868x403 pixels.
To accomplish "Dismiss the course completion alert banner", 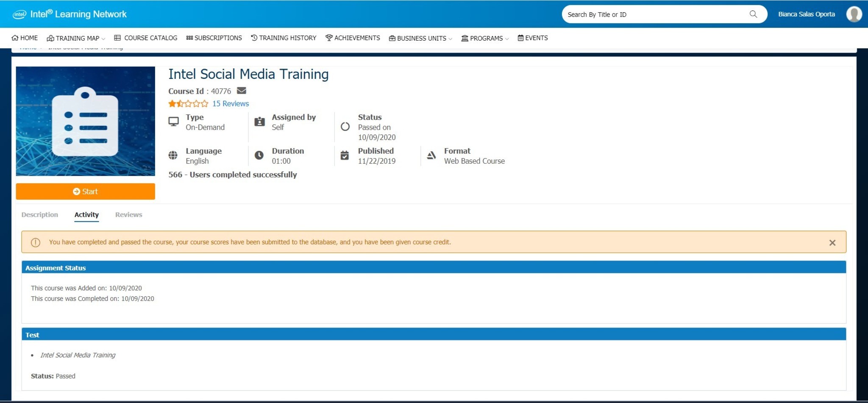I will point(832,242).
